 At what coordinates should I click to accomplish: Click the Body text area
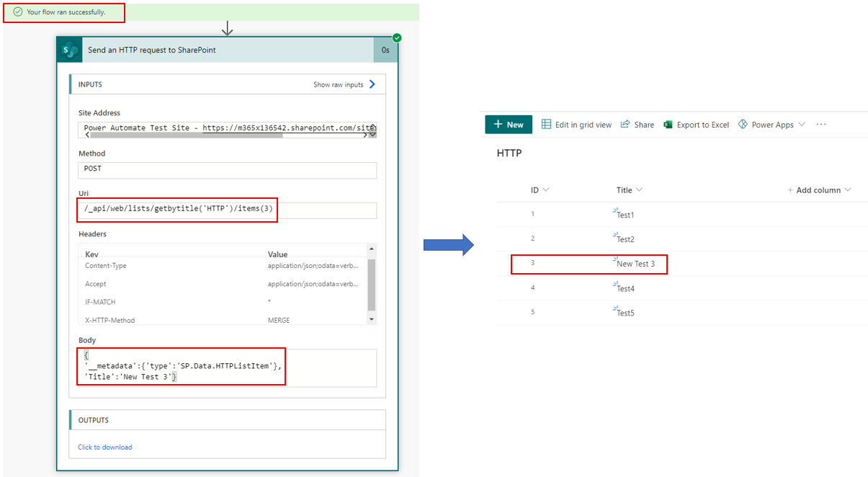(x=227, y=367)
